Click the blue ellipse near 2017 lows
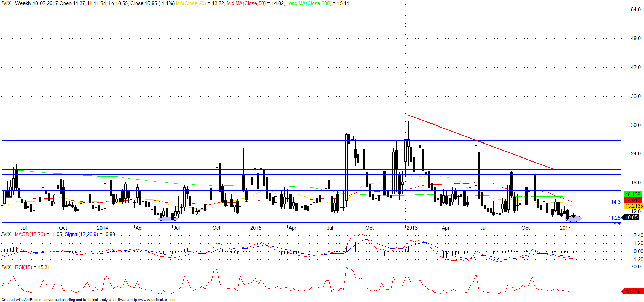644x302 pixels. tap(573, 219)
